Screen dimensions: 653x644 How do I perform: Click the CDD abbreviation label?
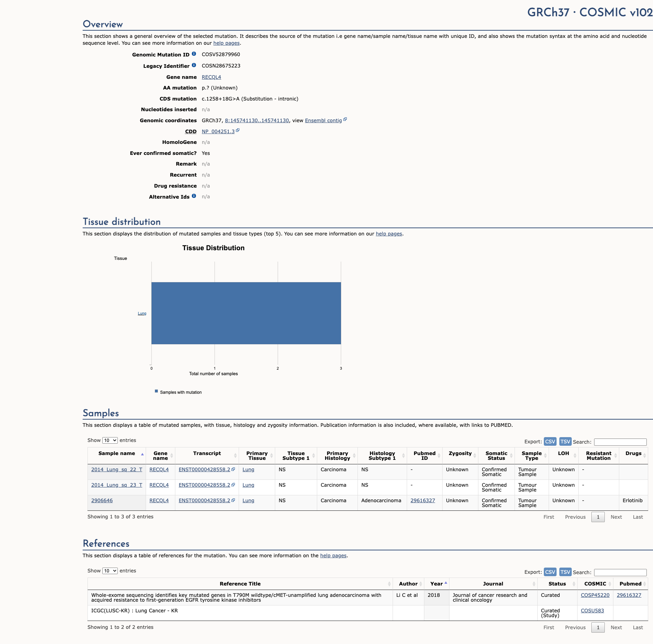pyautogui.click(x=191, y=131)
